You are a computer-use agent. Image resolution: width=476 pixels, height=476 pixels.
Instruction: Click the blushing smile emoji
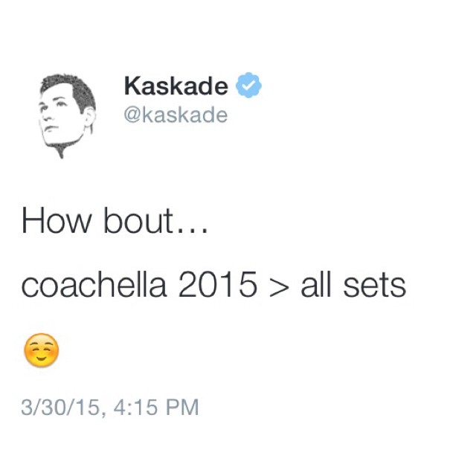click(42, 350)
